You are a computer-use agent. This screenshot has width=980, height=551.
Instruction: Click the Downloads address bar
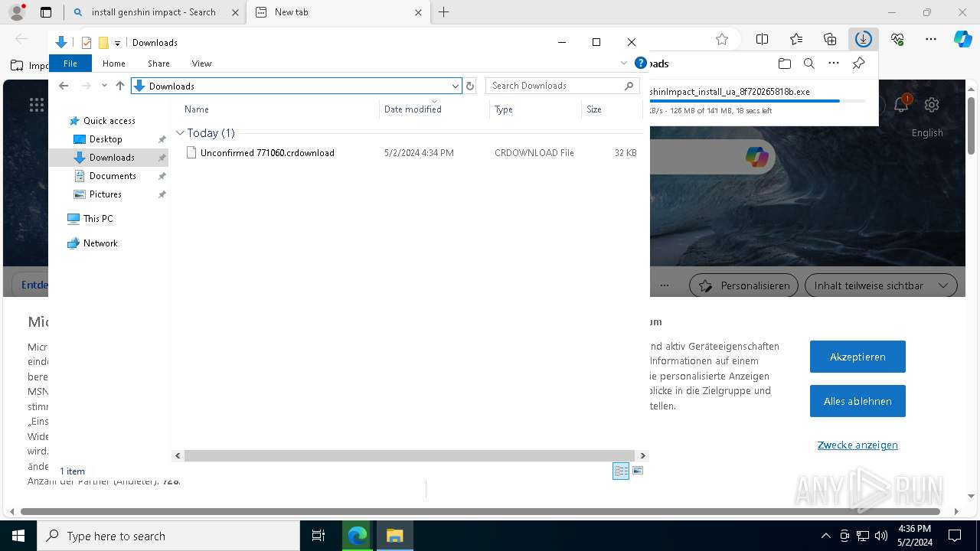click(x=296, y=86)
